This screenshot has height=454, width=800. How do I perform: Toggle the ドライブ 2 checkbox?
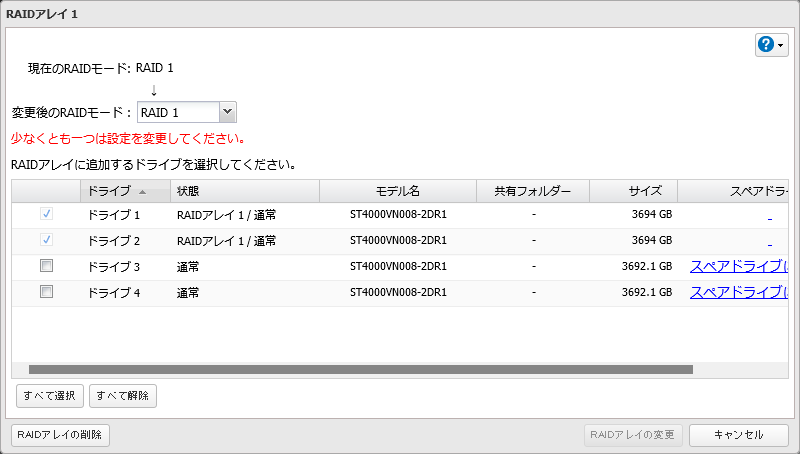[x=46, y=240]
